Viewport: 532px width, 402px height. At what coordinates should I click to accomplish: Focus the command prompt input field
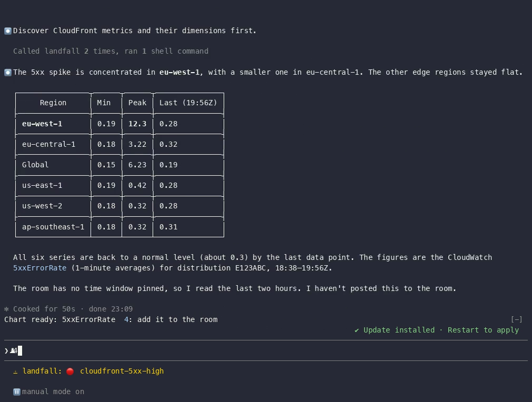coord(266,351)
